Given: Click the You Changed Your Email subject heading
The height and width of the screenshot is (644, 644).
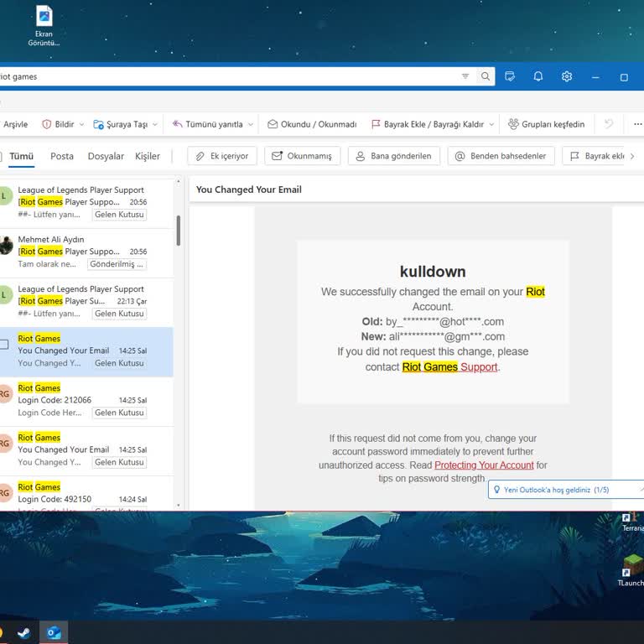Looking at the screenshot, I should click(x=249, y=190).
